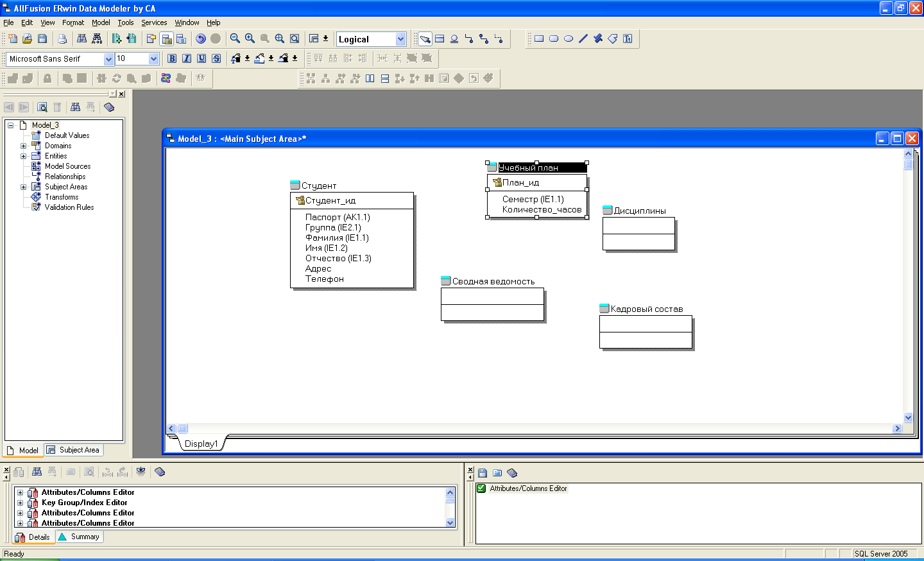The height and width of the screenshot is (561, 924).
Task: Open the Tools menu
Action: [x=126, y=22]
